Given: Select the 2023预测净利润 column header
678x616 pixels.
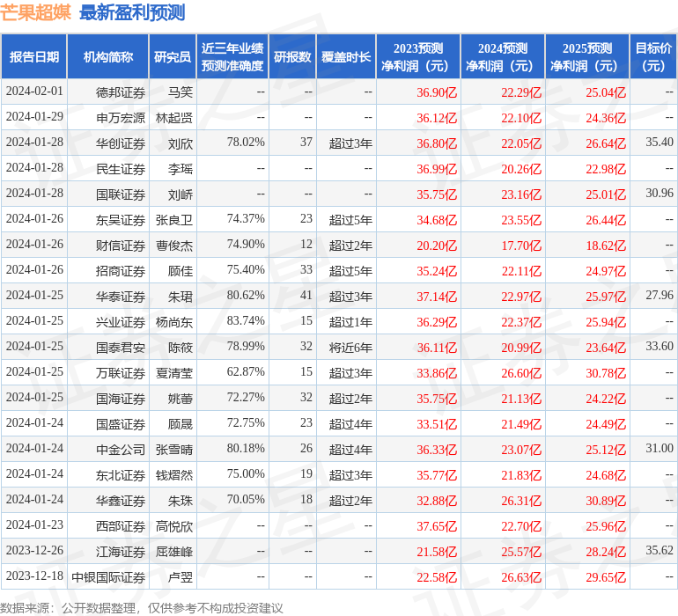Looking at the screenshot, I should click(x=418, y=57).
